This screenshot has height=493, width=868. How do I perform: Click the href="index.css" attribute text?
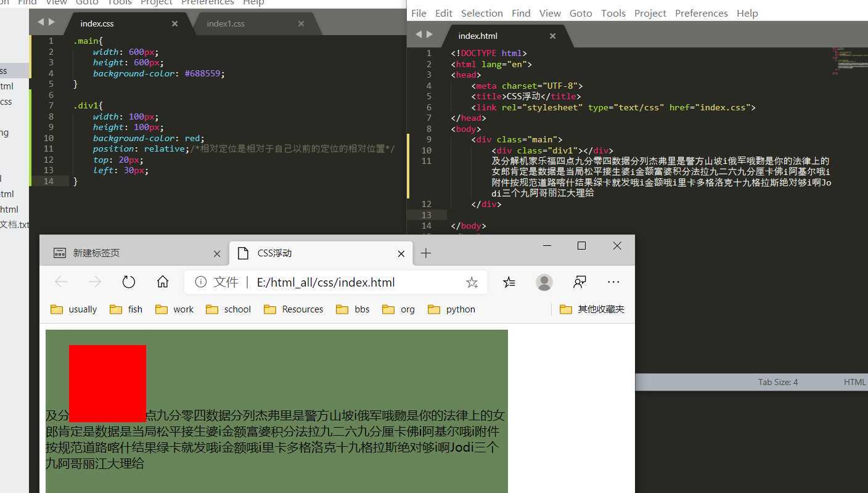tap(710, 107)
